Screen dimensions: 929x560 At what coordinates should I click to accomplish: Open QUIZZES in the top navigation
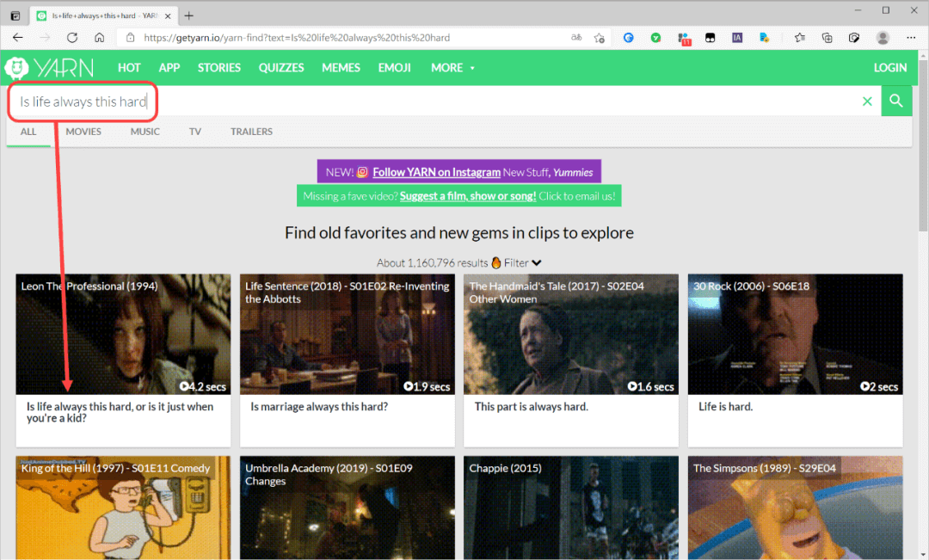point(281,68)
